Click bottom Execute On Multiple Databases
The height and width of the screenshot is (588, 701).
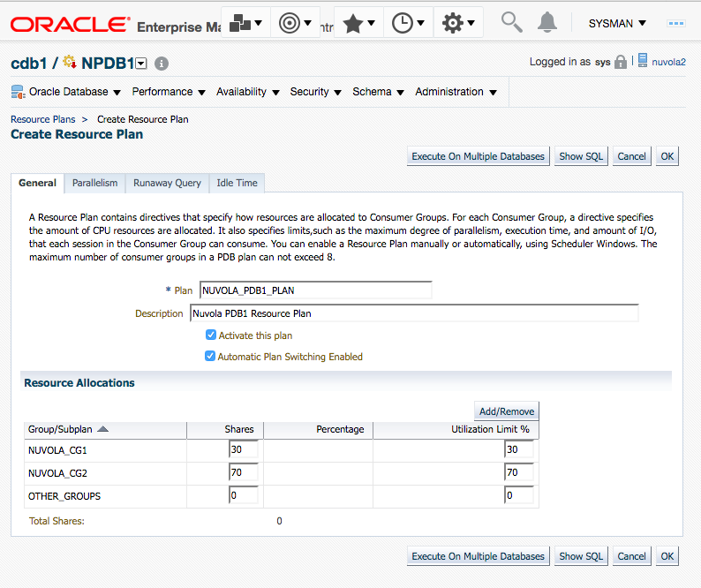478,556
